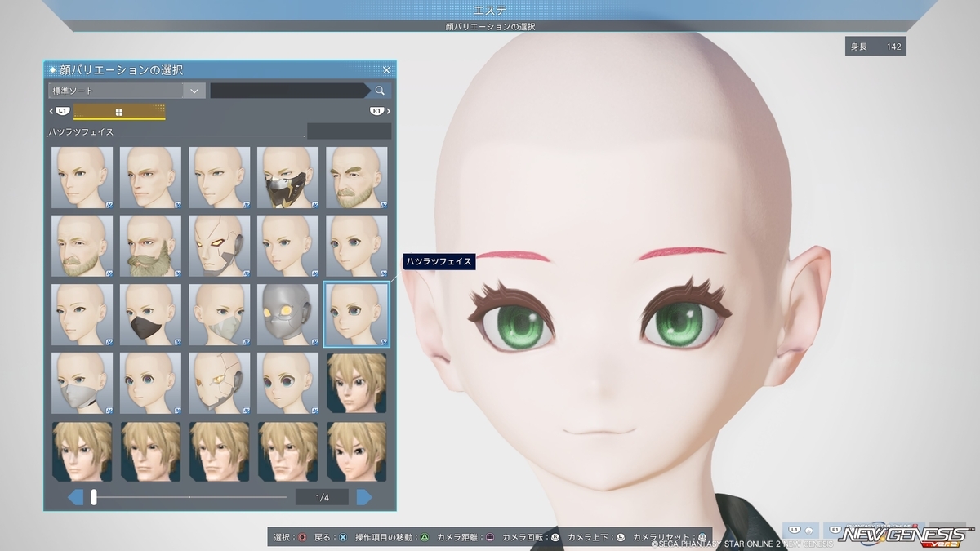
Task: Select the gold grid-icon category tab
Action: 119,112
